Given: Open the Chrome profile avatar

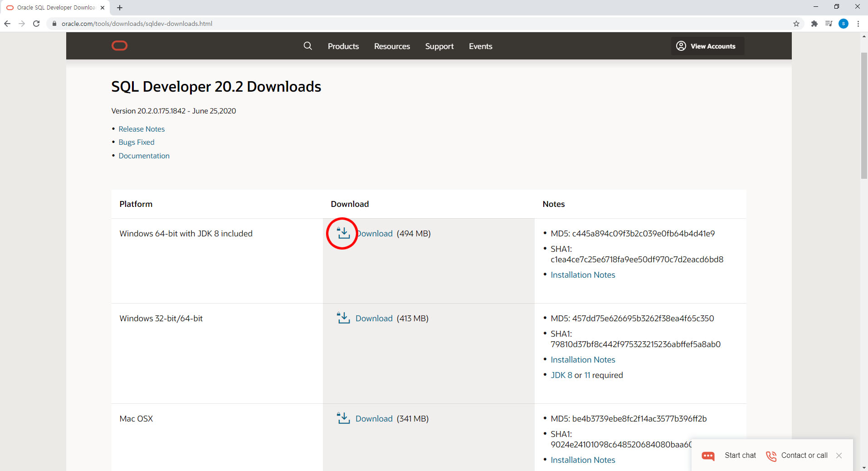Looking at the screenshot, I should pos(844,24).
